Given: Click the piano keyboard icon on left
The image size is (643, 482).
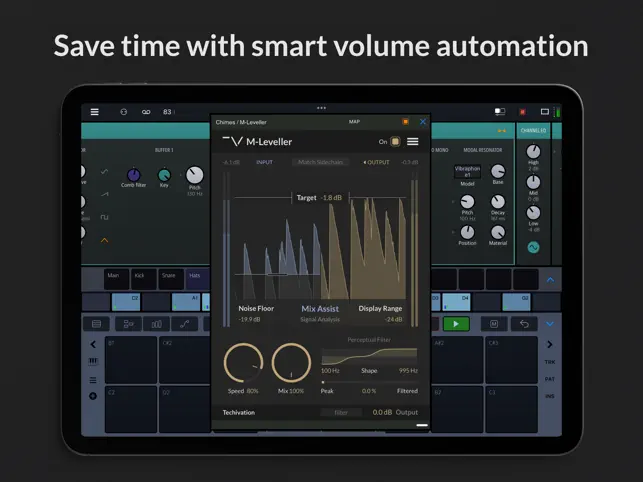Looking at the screenshot, I should [x=93, y=361].
